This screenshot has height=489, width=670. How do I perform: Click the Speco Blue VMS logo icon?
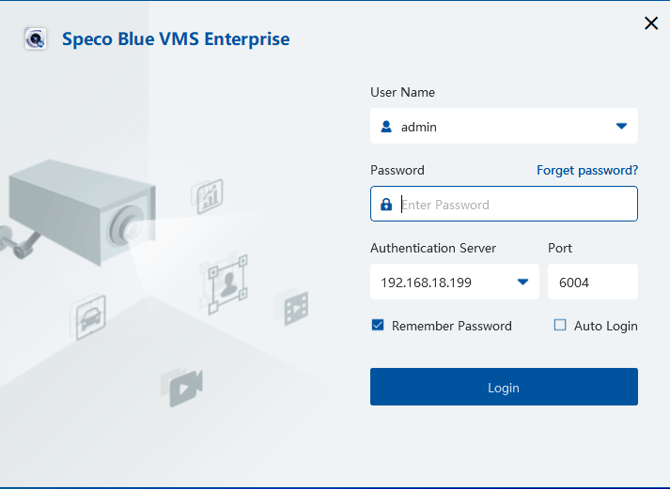[x=36, y=40]
